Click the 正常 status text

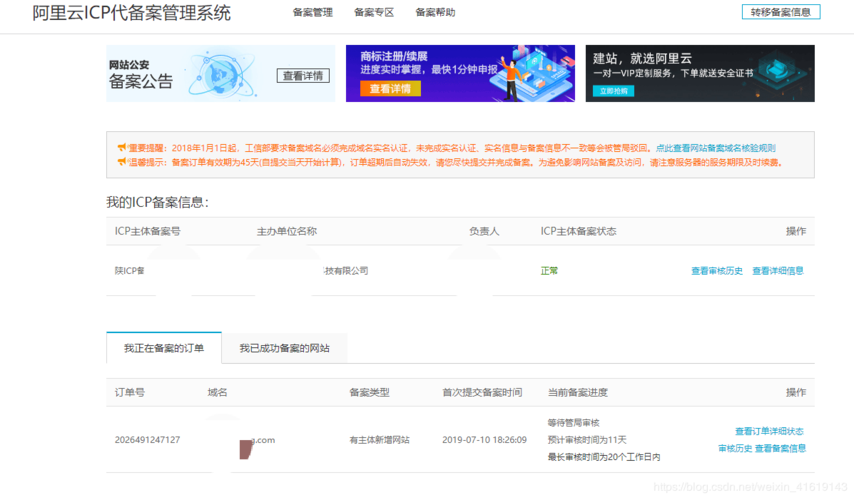point(549,271)
